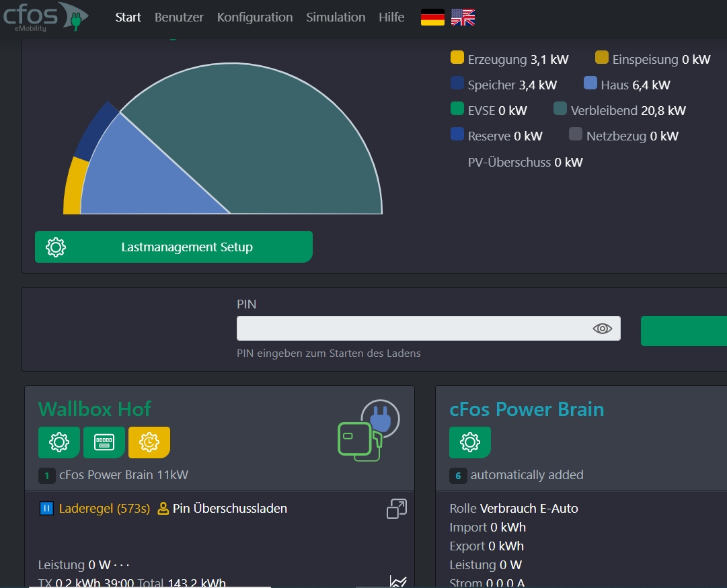Click the Reserve blue legend swatch
727x588 pixels.
[457, 134]
